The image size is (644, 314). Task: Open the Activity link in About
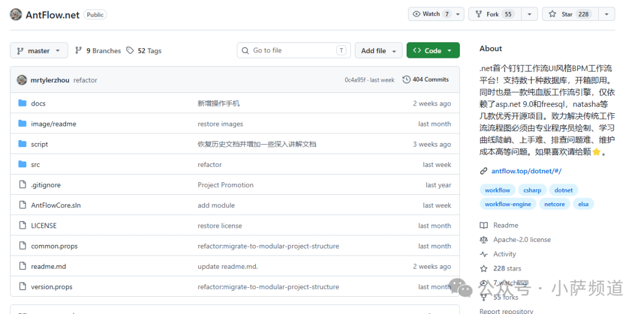[x=504, y=254]
